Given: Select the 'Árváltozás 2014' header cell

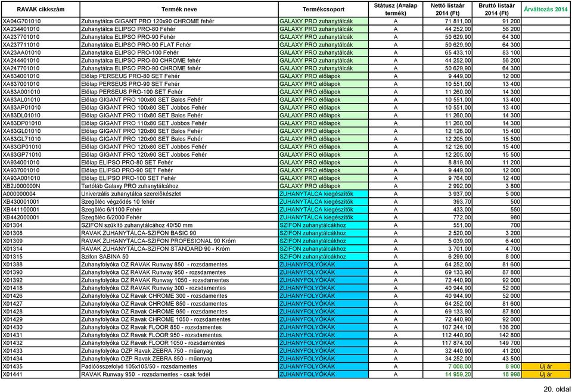Looking at the screenshot, I should click(546, 10).
